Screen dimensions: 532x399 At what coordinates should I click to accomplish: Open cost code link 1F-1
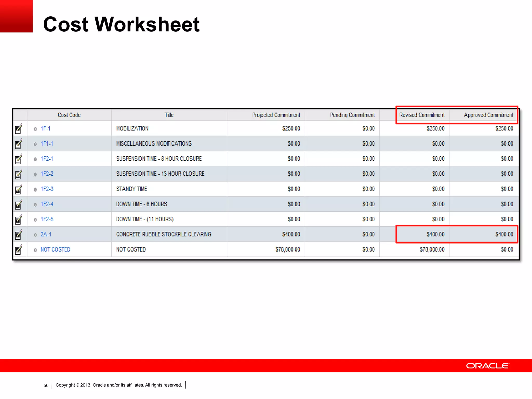[45, 129]
